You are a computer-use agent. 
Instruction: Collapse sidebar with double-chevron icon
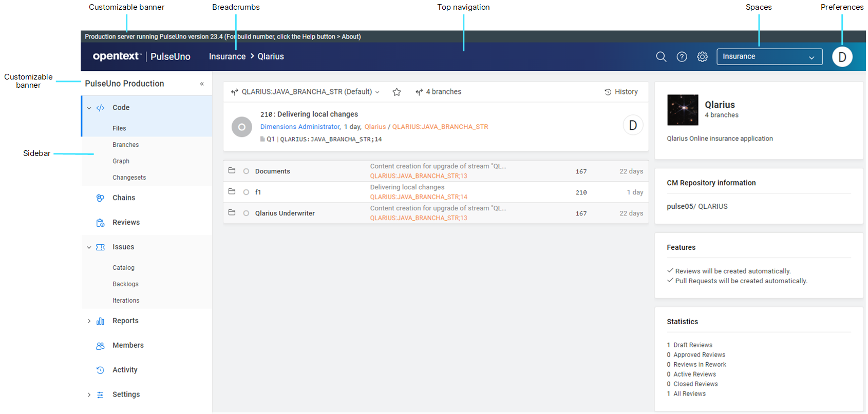click(x=202, y=84)
